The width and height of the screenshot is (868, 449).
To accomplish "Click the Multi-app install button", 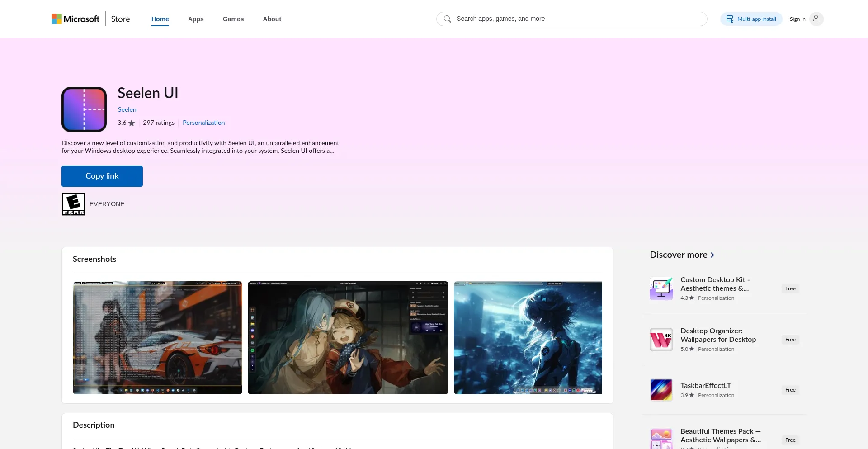I will [751, 19].
